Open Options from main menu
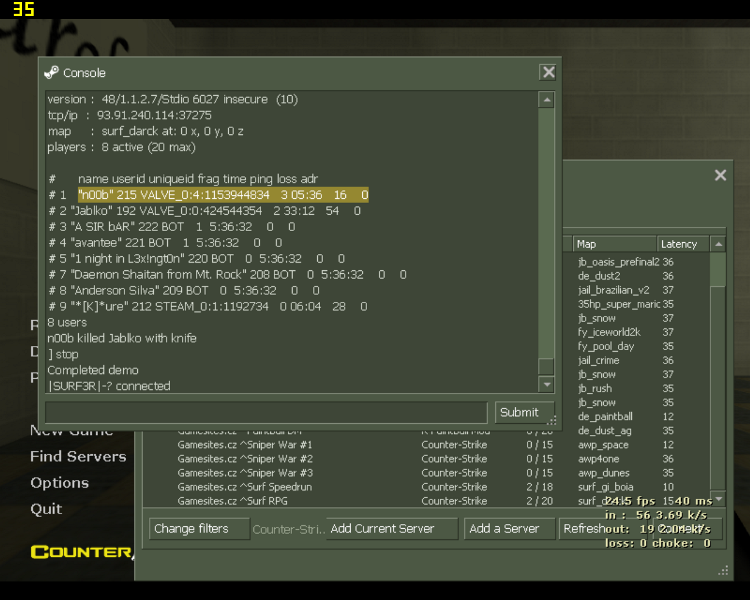750x600 pixels. pyautogui.click(x=60, y=483)
